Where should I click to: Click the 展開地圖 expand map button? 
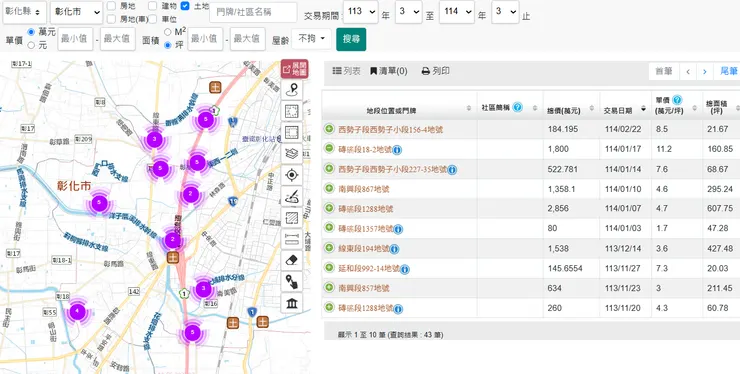coord(294,69)
